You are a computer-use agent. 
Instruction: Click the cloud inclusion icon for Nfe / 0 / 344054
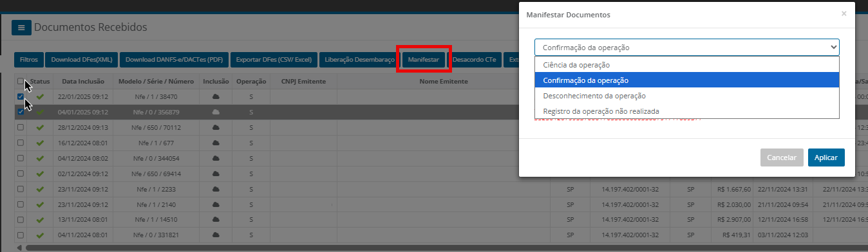point(216,158)
